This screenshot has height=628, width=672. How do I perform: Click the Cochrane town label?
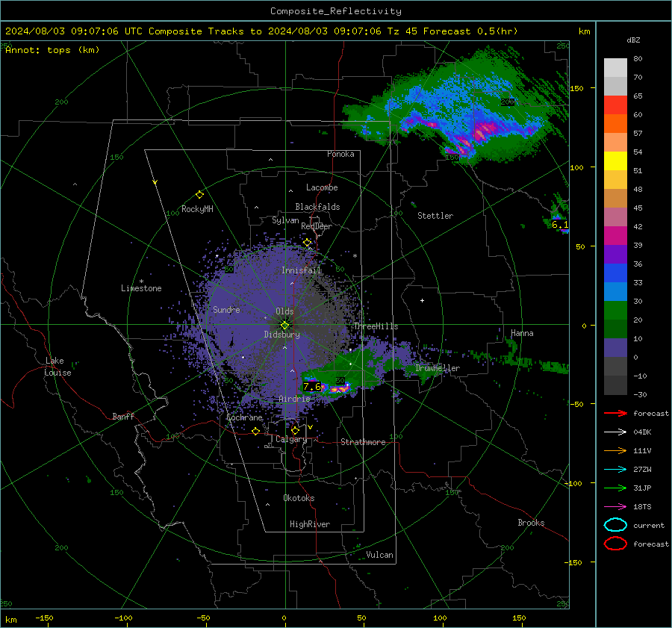(x=244, y=417)
